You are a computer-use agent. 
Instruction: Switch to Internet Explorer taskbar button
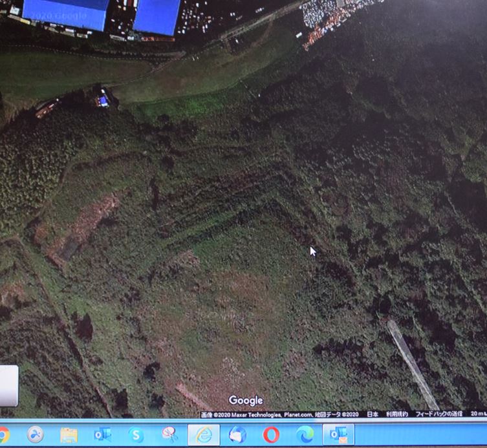pyautogui.click(x=204, y=434)
